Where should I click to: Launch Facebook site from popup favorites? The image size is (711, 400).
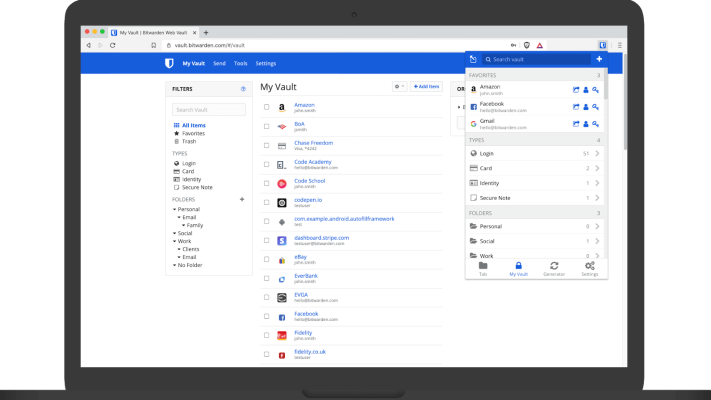tap(576, 107)
